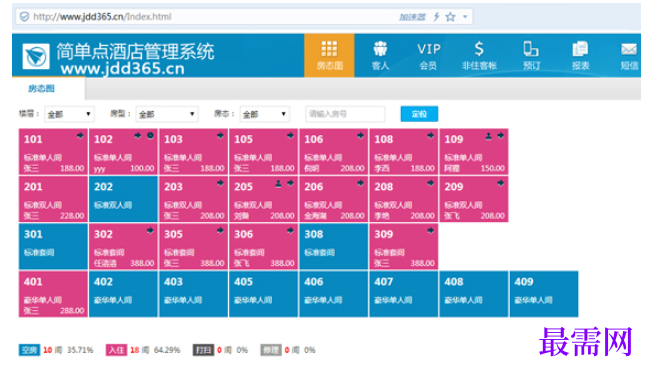Open the 房型 room type dropdown
This screenshot has width=651, height=373.
point(167,114)
